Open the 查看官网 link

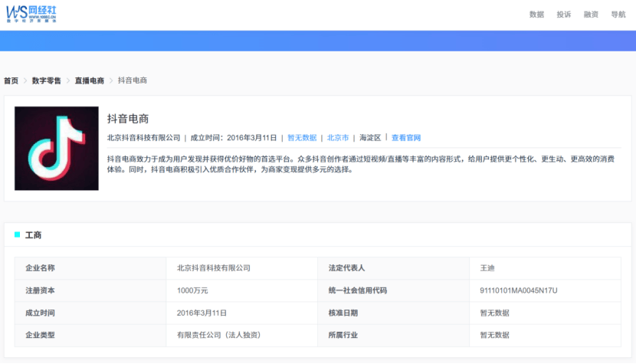point(405,138)
